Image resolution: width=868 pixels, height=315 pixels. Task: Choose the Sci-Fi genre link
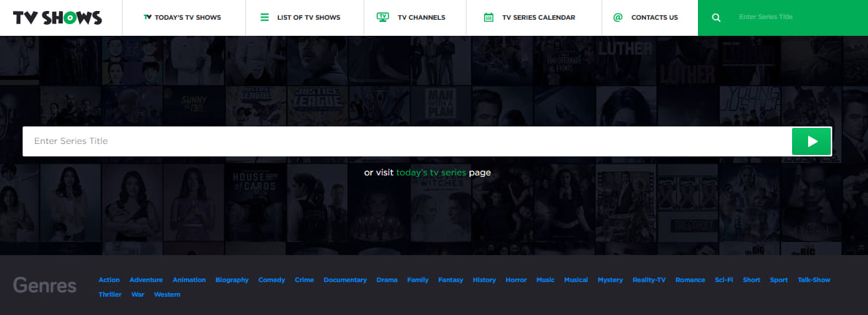[x=724, y=280]
